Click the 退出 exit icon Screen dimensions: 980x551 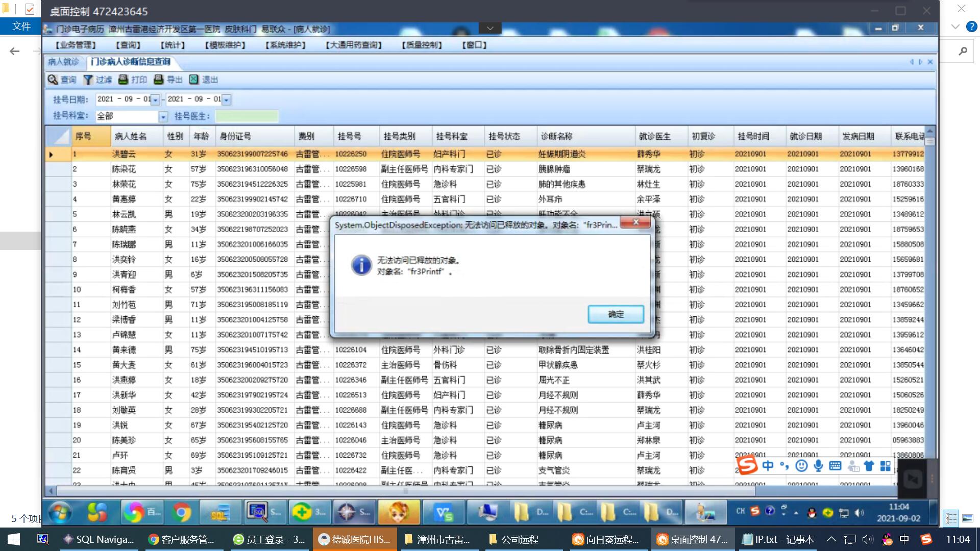(194, 80)
